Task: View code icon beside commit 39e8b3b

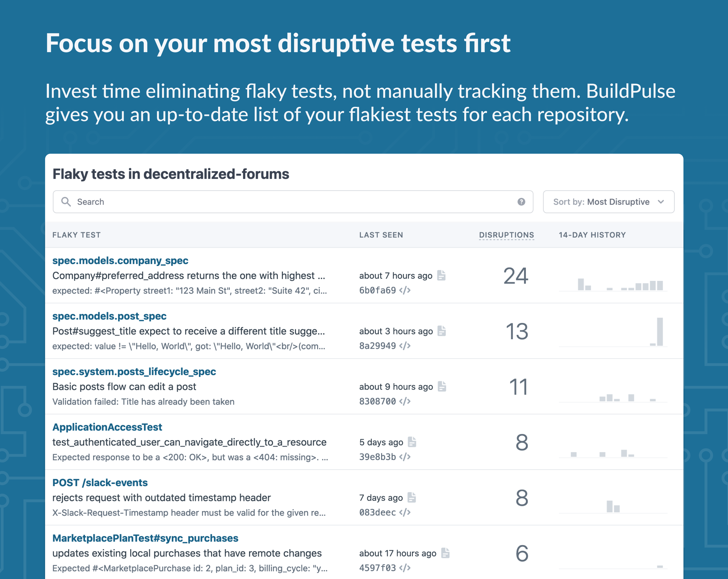Action: (404, 457)
